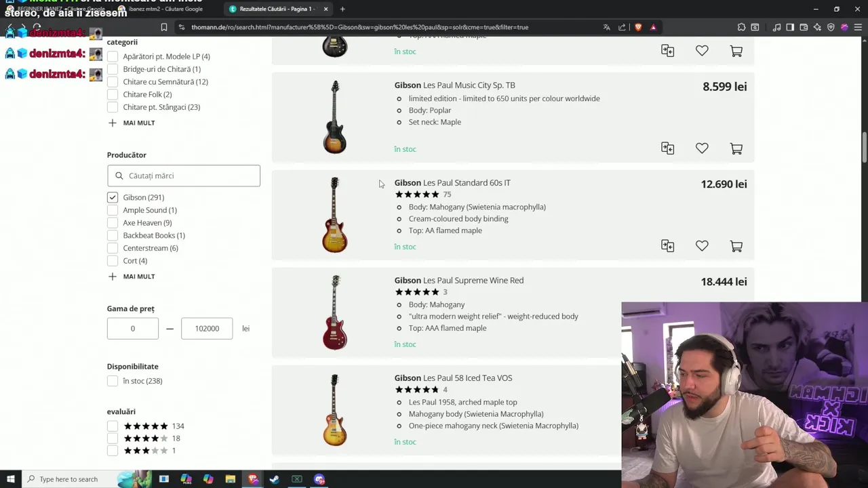Open File Explorer from the taskbar
The width and height of the screenshot is (868, 488).
tap(230, 479)
